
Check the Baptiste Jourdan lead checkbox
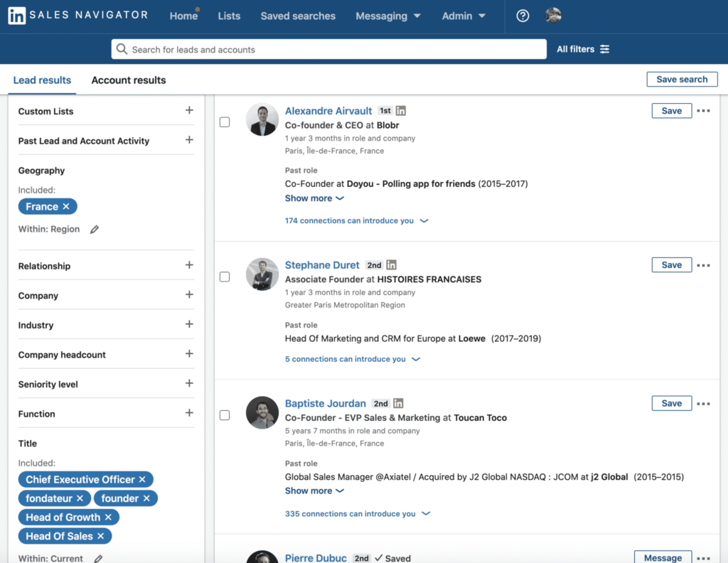coord(225,415)
